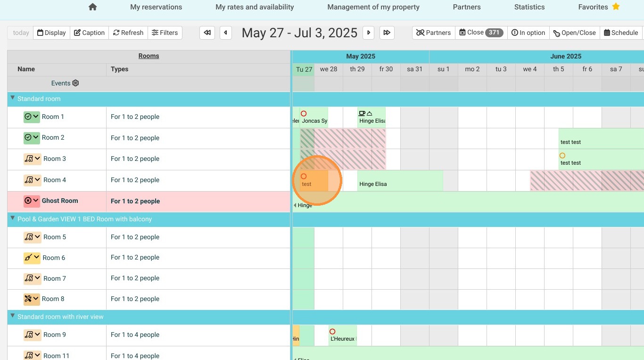644x360 pixels.
Task: Collapse Standard room with river view group
Action: [x=13, y=316]
